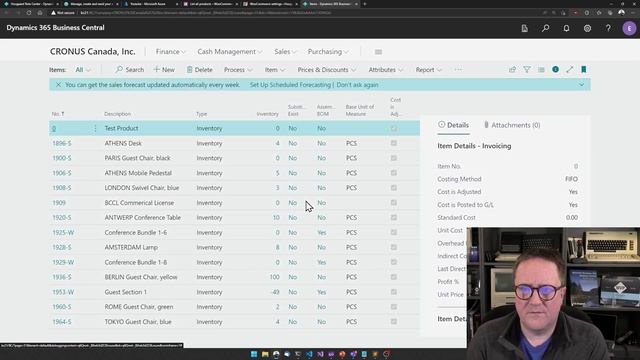Sort by the Inventory column header

click(267, 114)
